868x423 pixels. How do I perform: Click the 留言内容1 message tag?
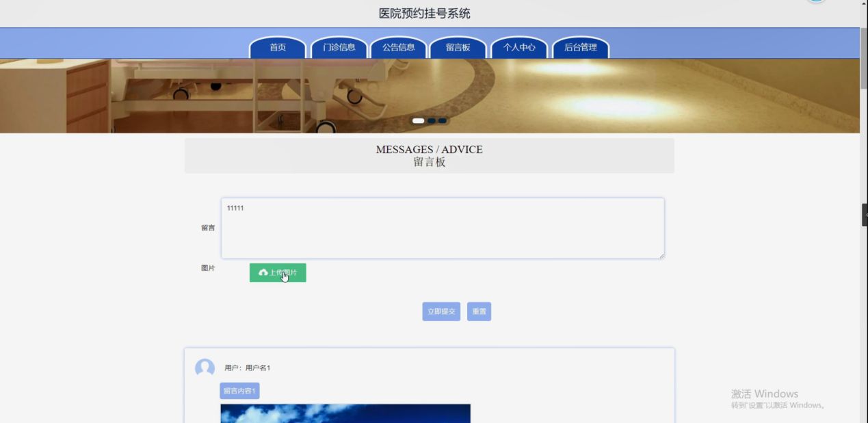(239, 391)
